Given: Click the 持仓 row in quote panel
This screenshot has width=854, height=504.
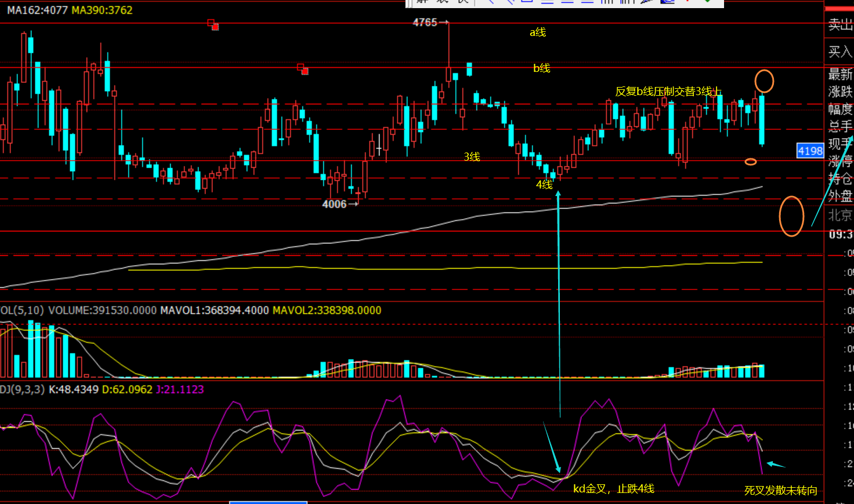Looking at the screenshot, I should (x=840, y=179).
